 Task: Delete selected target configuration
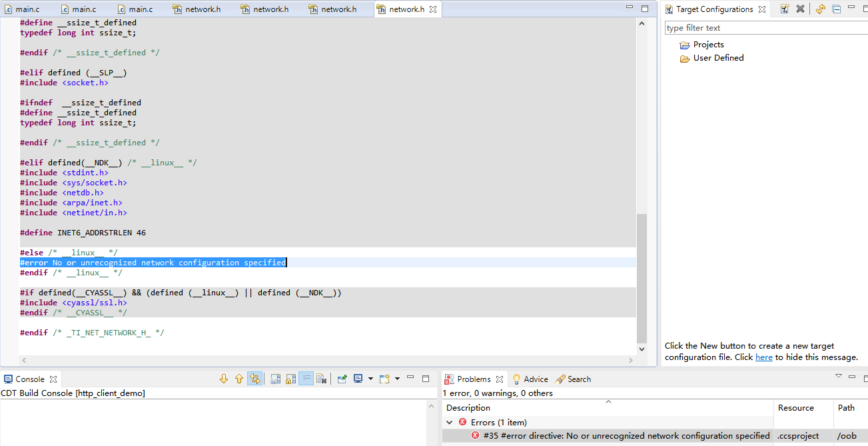point(800,9)
